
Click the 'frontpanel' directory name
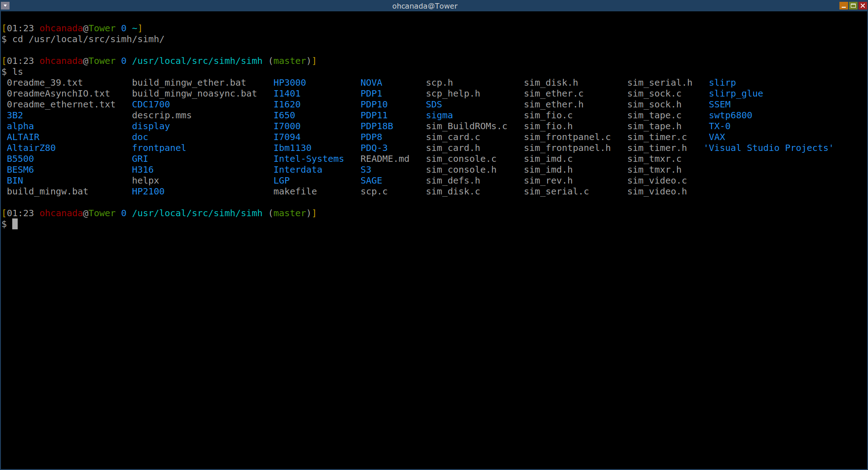point(159,148)
